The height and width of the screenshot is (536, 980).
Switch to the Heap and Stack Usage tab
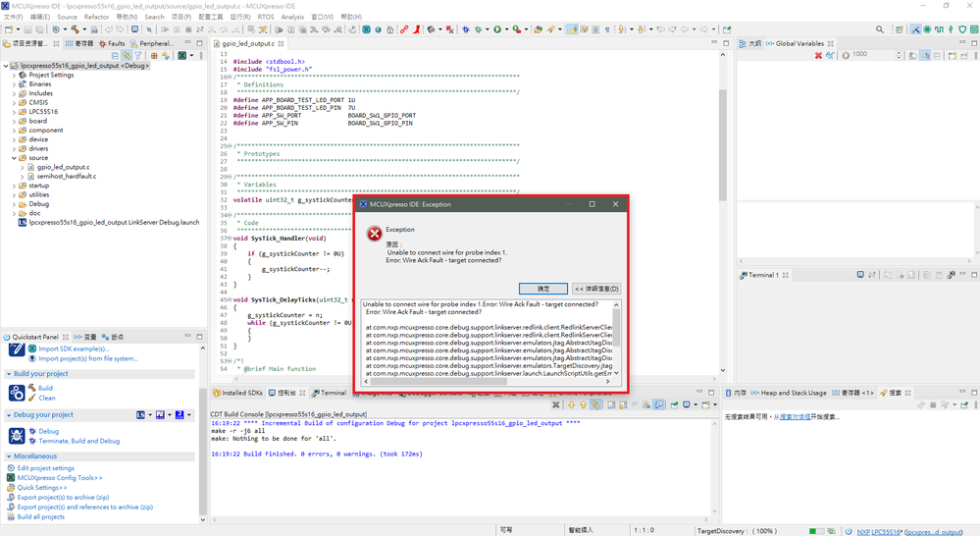(x=789, y=393)
